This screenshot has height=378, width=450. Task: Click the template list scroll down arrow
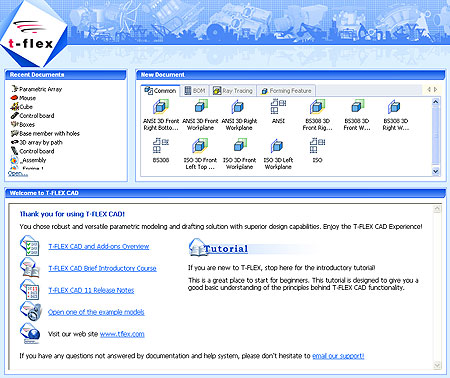point(436,171)
